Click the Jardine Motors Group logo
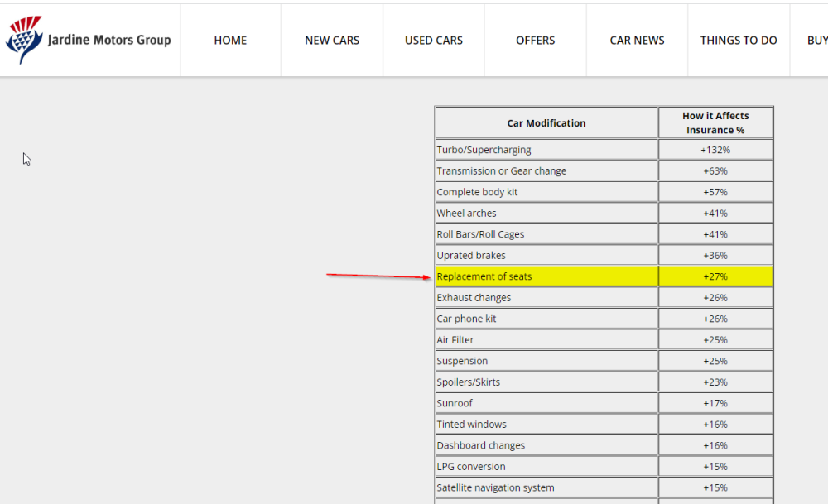The image size is (828, 504). pos(89,40)
